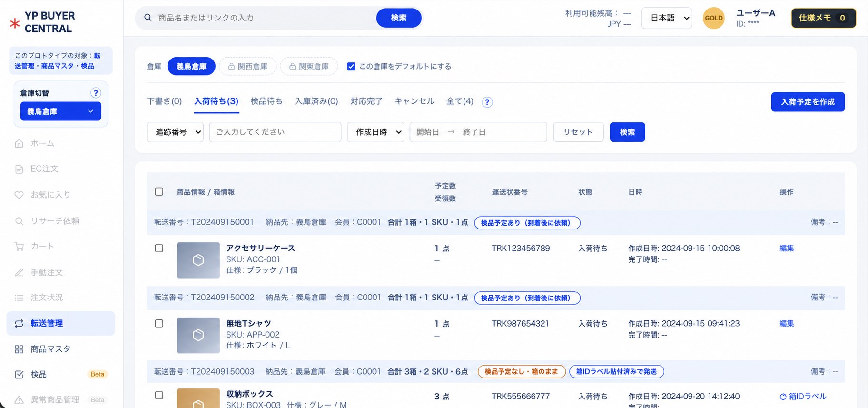Click the 箱IDラベル link for 収納ボックス
This screenshot has width=868, height=408.
tap(803, 396)
